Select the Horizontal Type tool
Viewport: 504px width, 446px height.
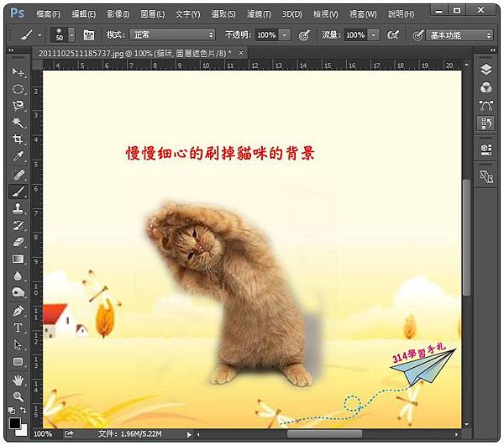point(18,328)
